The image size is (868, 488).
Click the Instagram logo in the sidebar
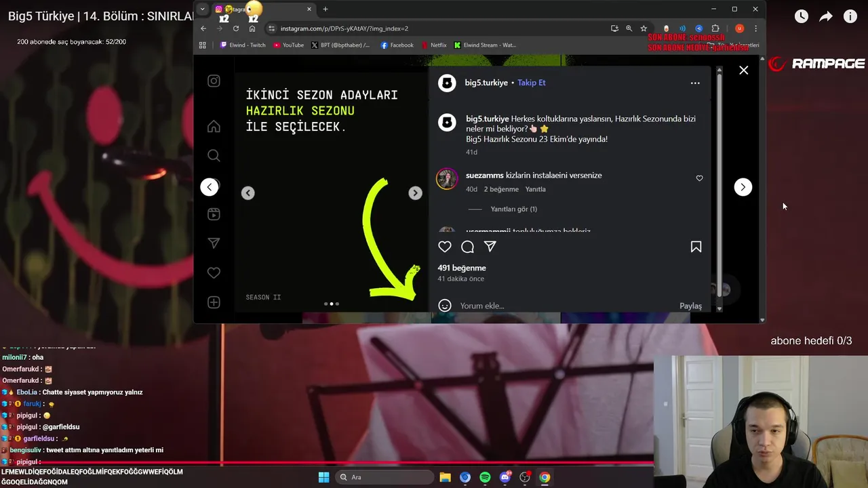point(214,81)
